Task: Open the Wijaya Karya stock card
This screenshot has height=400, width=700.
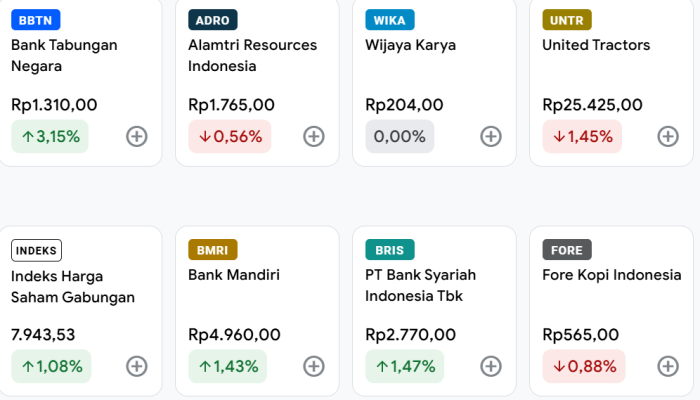Action: point(411,45)
